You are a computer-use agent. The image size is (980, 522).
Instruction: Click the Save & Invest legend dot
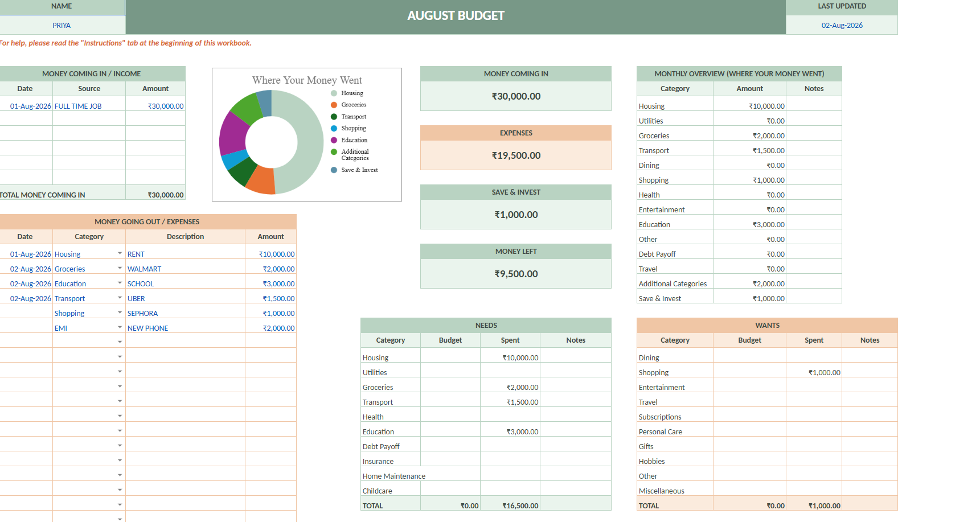334,170
